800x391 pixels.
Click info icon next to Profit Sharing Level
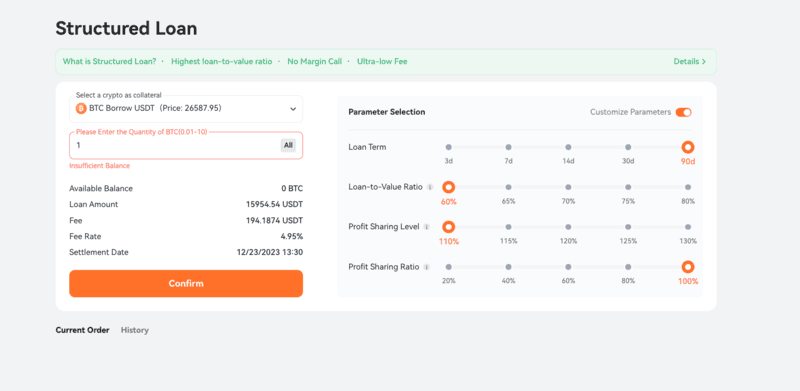(427, 227)
